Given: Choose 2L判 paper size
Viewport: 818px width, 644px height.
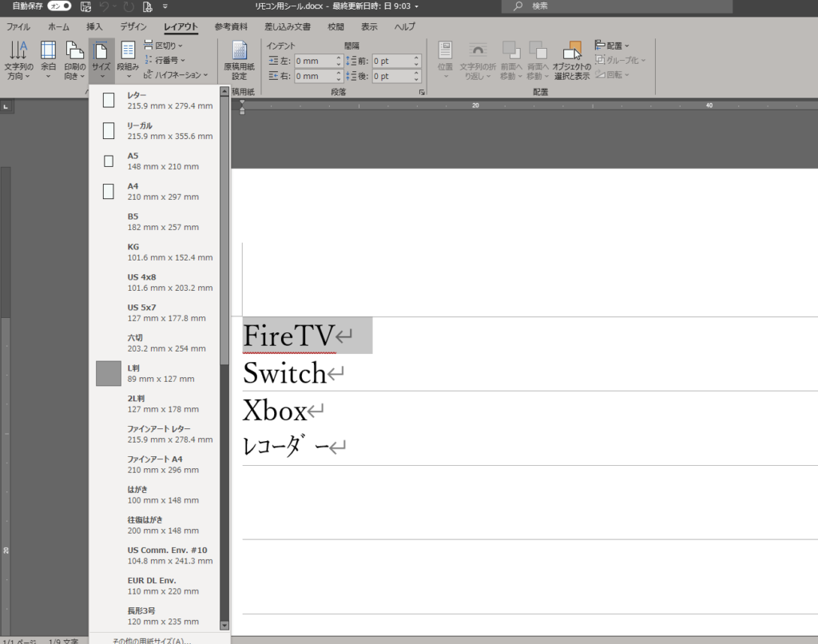Looking at the screenshot, I should (x=154, y=403).
